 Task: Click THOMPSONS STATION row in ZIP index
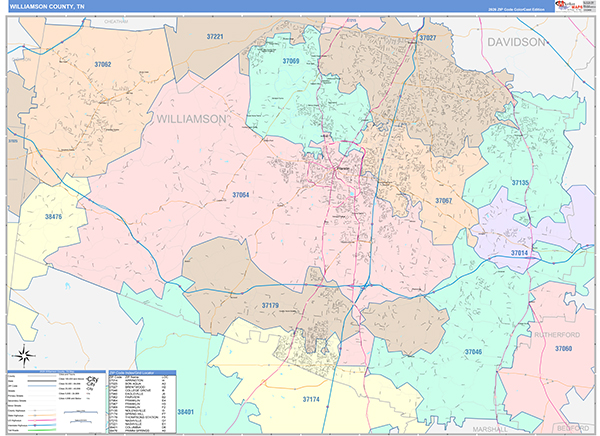click(x=138, y=417)
